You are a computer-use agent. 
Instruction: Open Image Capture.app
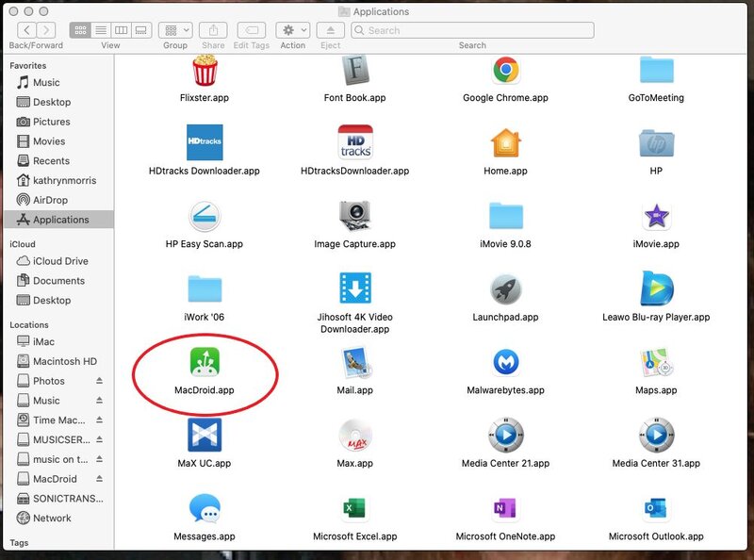pyautogui.click(x=355, y=216)
